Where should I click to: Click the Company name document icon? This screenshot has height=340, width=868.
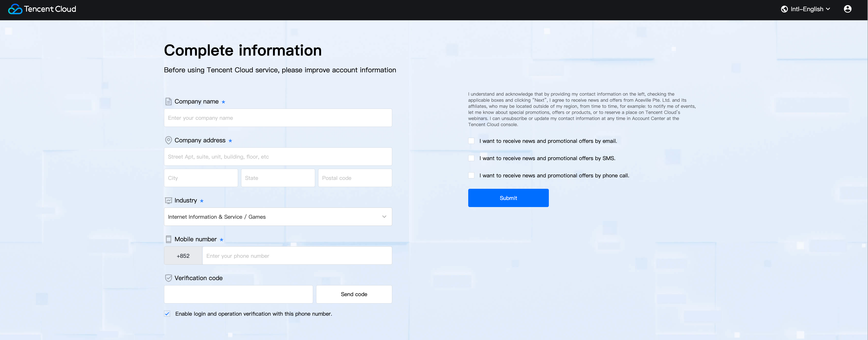coord(169,101)
